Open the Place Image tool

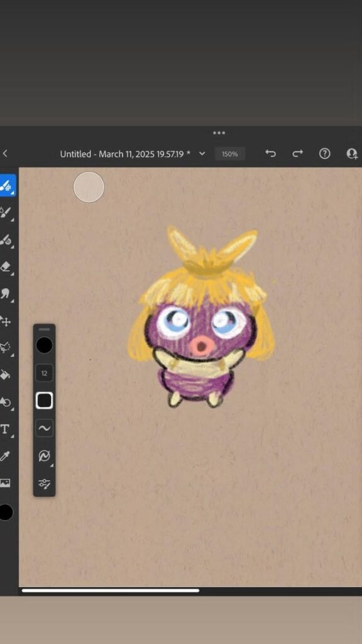[5, 482]
